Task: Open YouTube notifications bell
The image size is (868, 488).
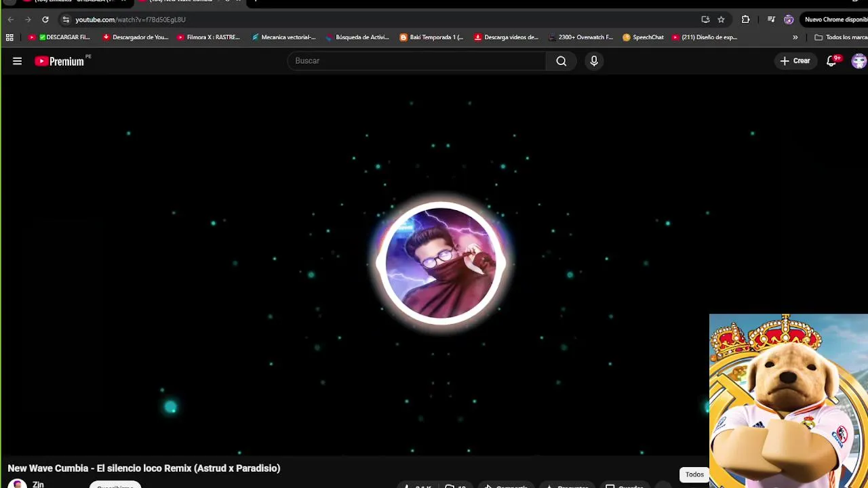Action: tap(832, 61)
